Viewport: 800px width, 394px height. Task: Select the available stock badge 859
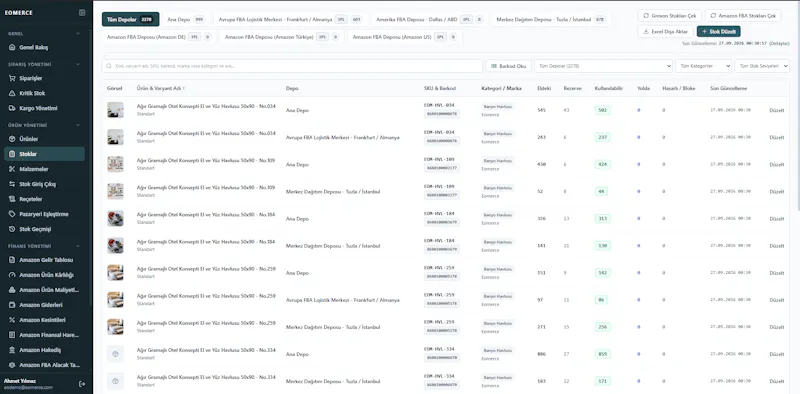603,354
